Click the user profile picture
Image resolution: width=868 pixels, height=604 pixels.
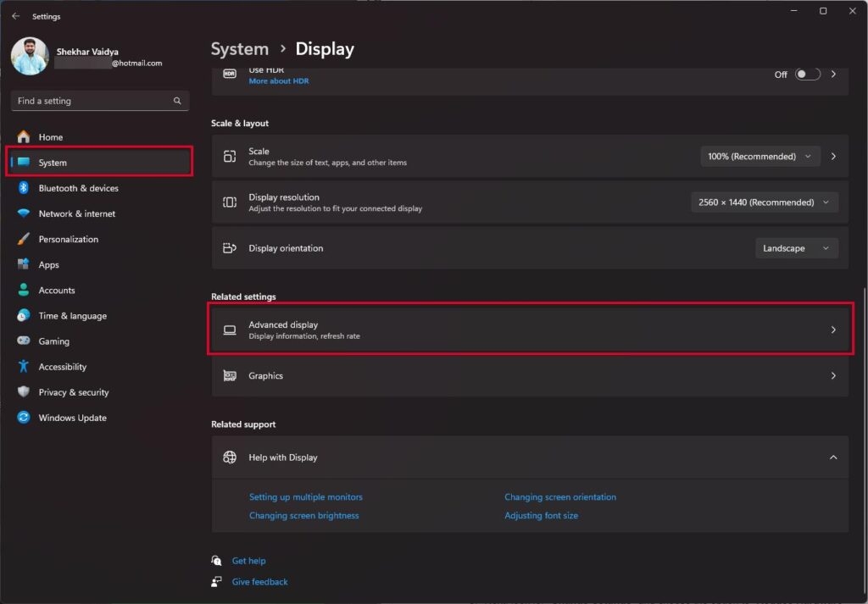click(30, 56)
